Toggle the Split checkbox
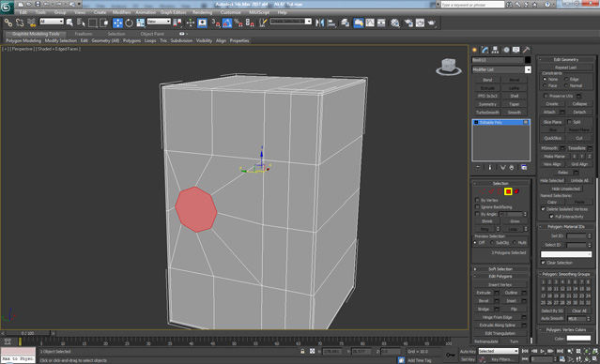The height and width of the screenshot is (364, 600). [569, 122]
